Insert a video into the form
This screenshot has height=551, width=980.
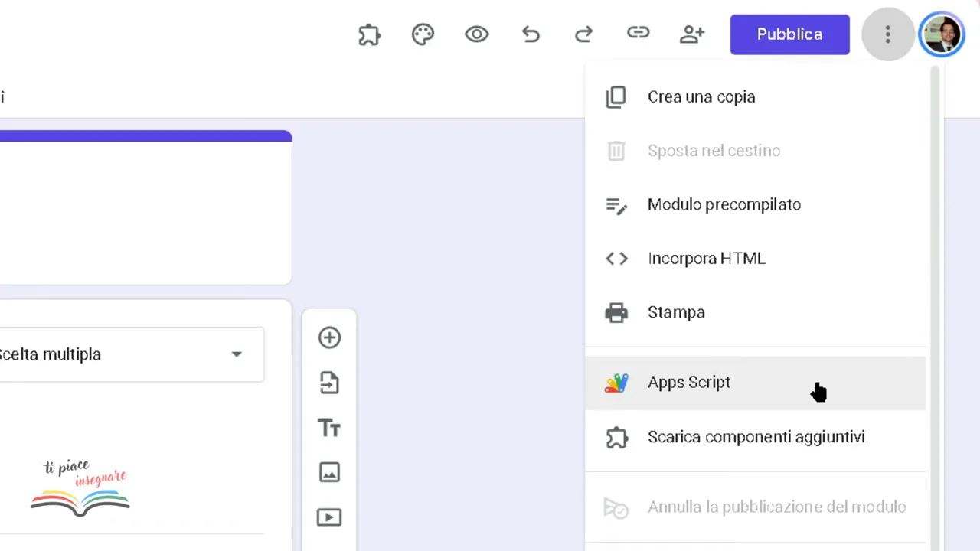click(x=329, y=517)
